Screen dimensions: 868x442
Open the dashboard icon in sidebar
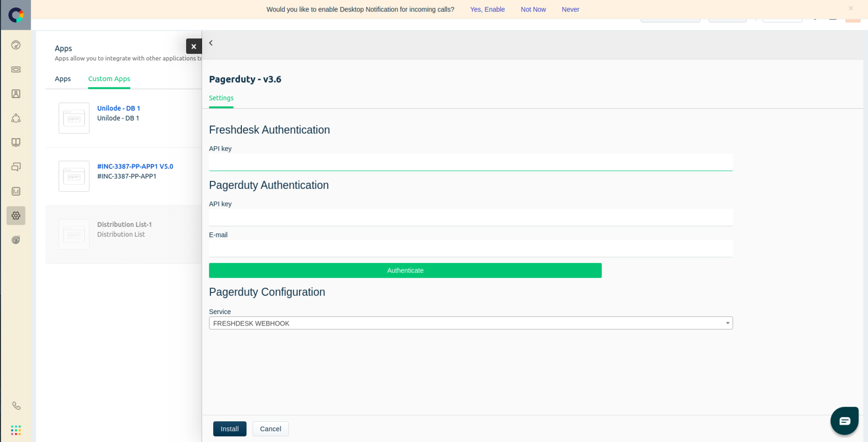(x=16, y=45)
